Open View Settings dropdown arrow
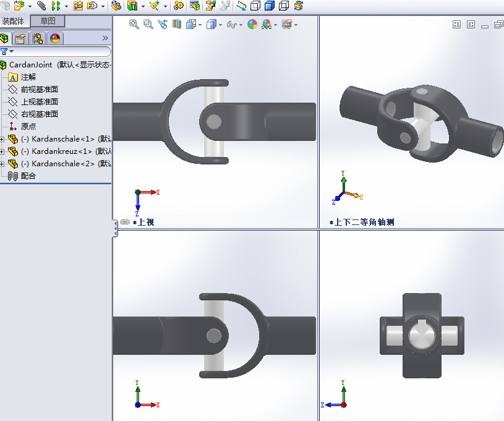The height and width of the screenshot is (421, 504). coord(296,25)
